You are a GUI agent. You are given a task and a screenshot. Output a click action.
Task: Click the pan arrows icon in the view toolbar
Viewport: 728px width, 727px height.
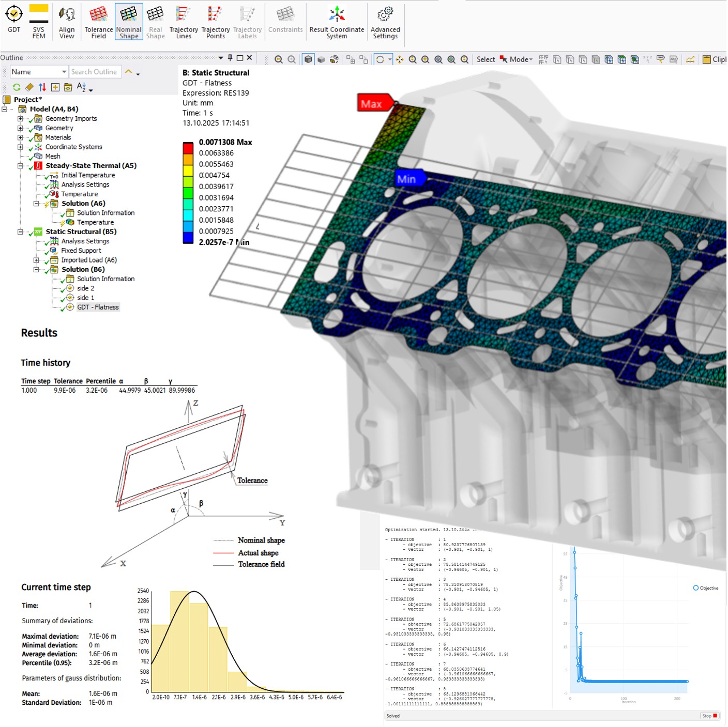tap(400, 59)
